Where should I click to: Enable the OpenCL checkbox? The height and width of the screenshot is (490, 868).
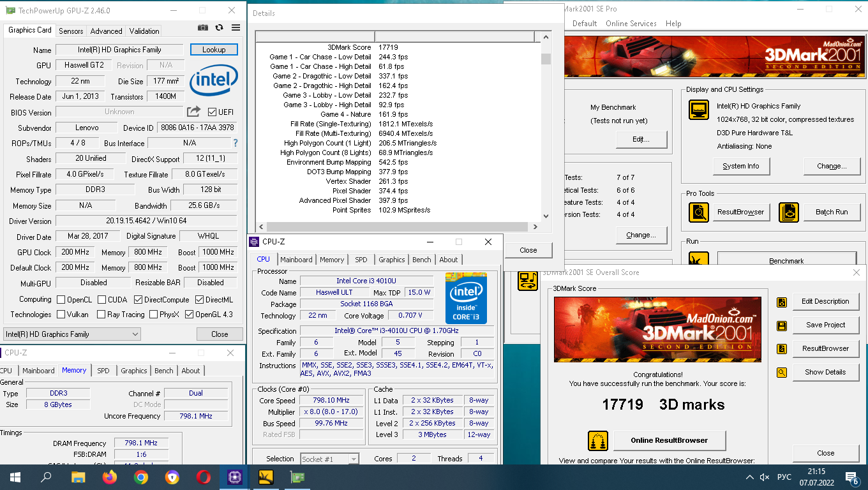click(61, 300)
